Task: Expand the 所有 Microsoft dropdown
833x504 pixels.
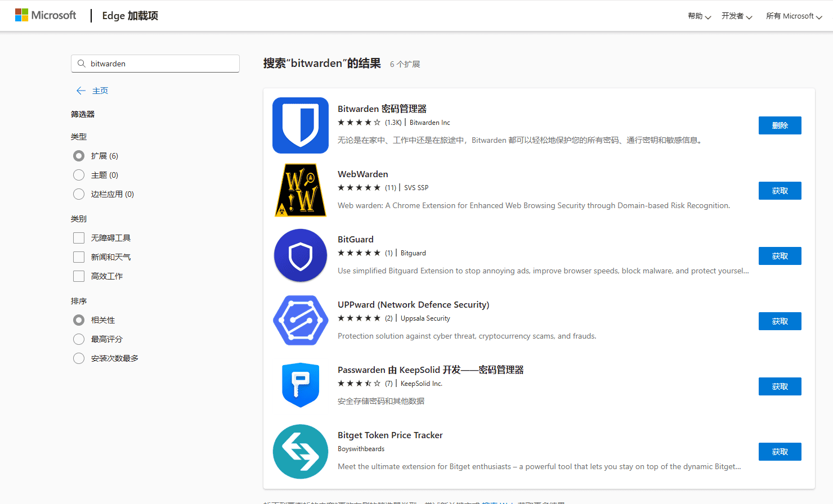Action: [x=794, y=16]
